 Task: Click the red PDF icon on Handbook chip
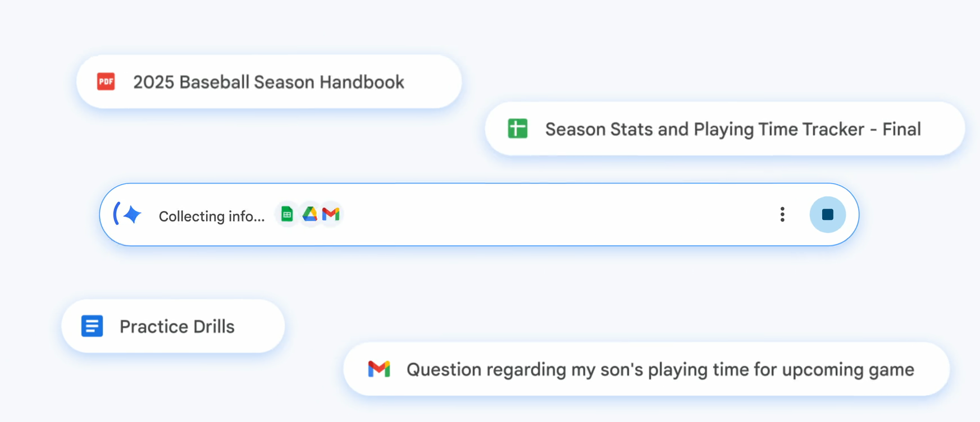[106, 82]
